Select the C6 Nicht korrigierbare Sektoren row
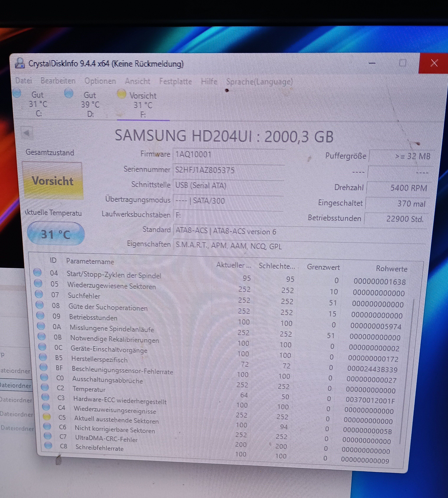The width and height of the screenshot is (448, 498). click(x=115, y=429)
